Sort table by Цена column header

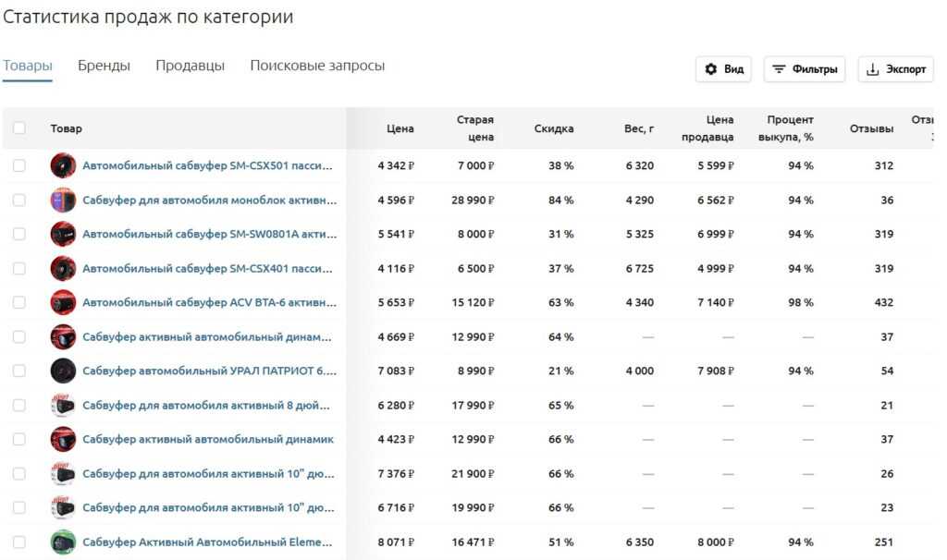tap(400, 128)
